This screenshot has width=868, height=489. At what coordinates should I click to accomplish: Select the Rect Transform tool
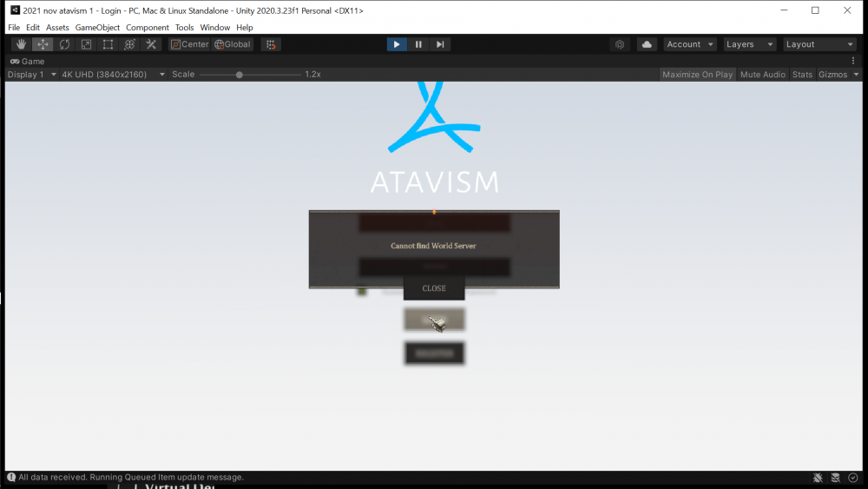[x=108, y=44]
